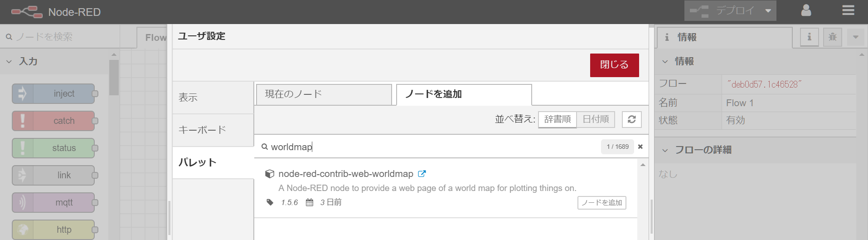868x240 pixels.
Task: Open sidebar tabs dropdown arrow
Action: point(856,37)
